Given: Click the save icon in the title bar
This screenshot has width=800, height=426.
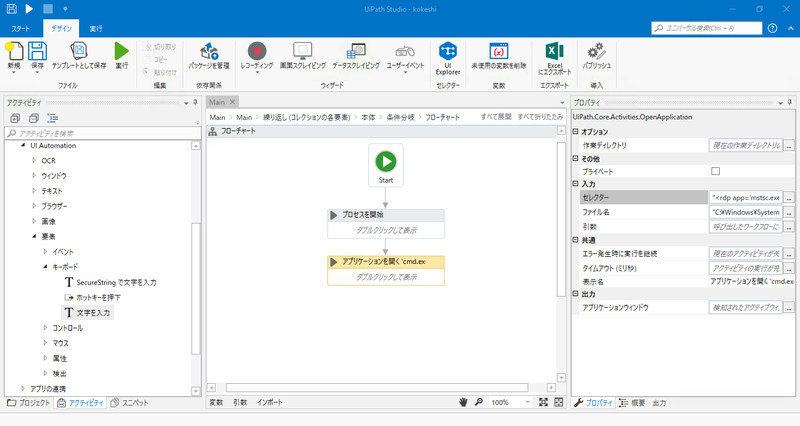Looking at the screenshot, I should tap(11, 9).
